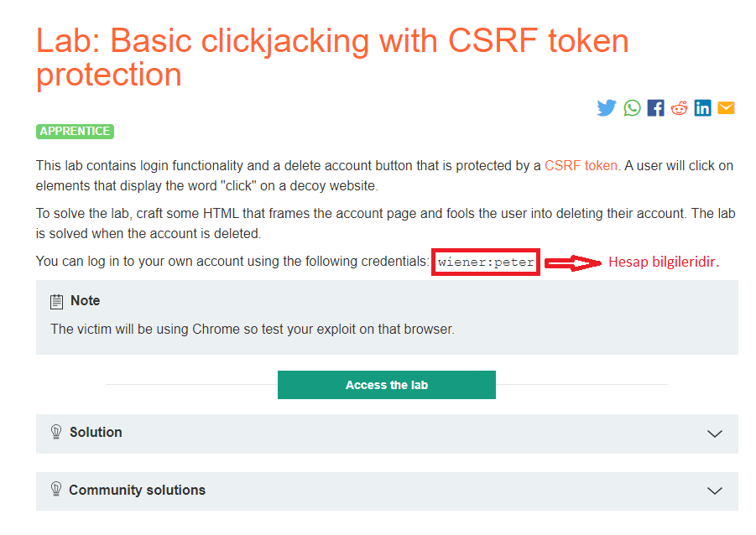
Task: Click the Access the lab button
Action: coord(386,384)
